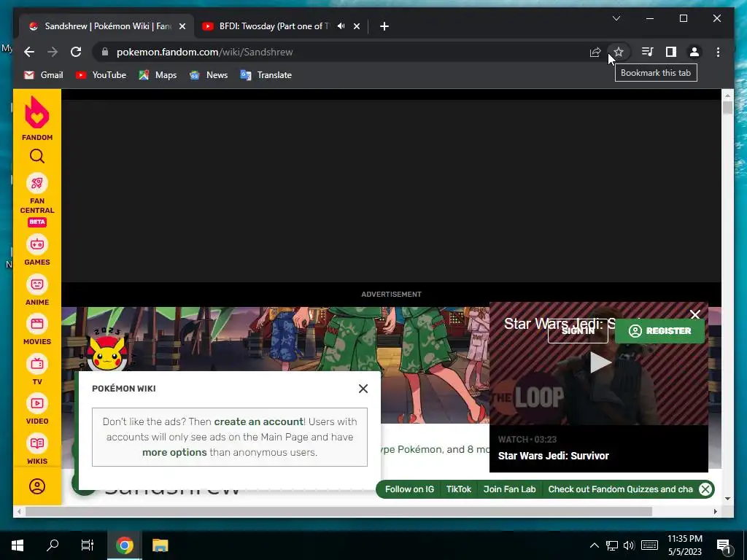Open the Movies sidebar icon
Viewport: 747px width, 560px height.
coord(37,324)
